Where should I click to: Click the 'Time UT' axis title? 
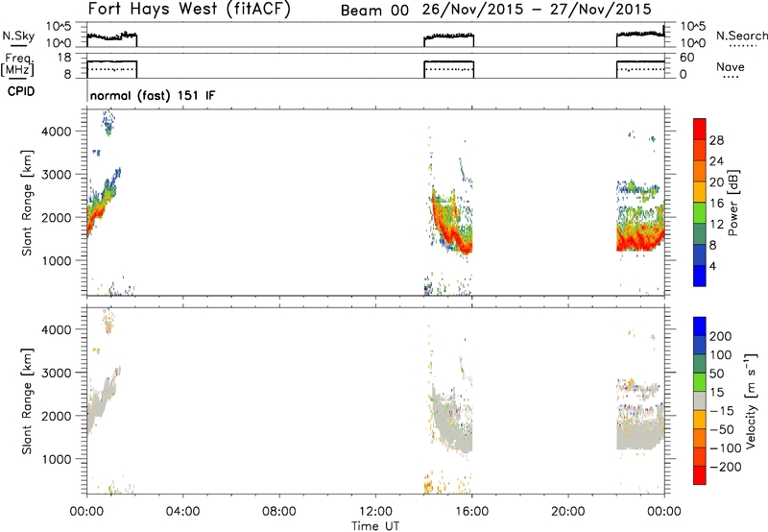tap(375, 526)
